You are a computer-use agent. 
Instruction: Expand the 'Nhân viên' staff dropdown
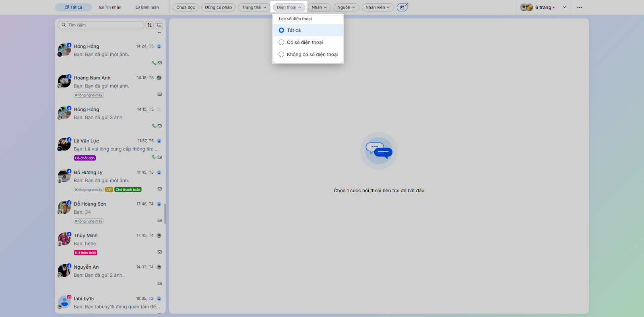(378, 7)
